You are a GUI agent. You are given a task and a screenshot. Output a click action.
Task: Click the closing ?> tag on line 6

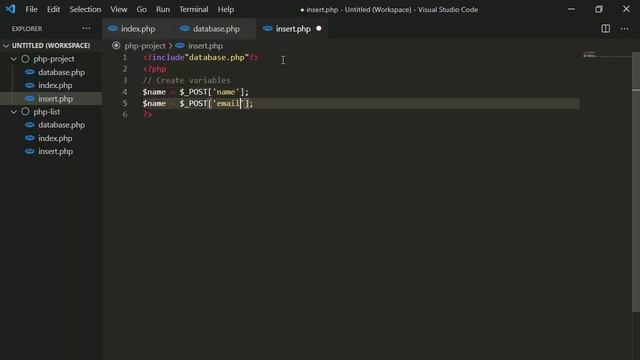tap(148, 115)
